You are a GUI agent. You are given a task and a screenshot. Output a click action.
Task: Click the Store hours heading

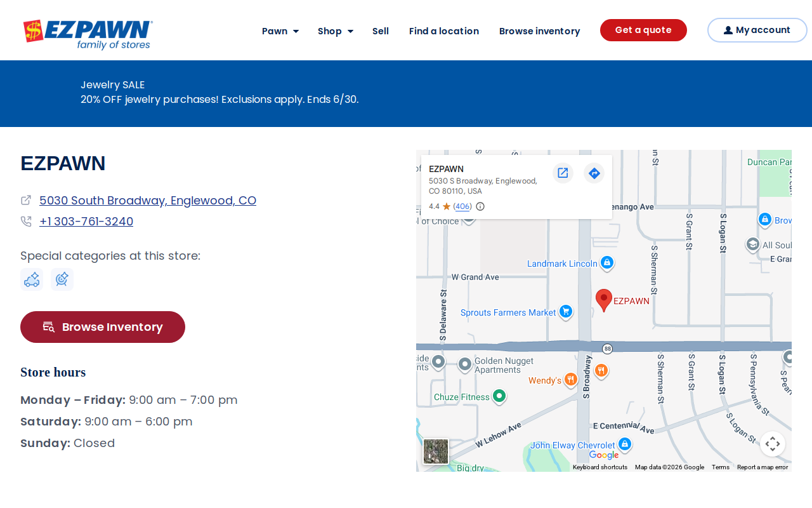[53, 372]
